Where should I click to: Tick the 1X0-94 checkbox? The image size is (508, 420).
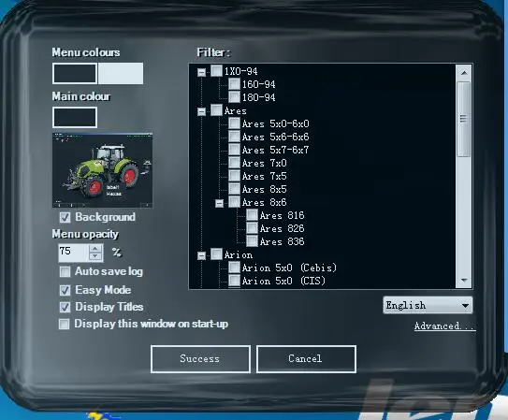coord(216,71)
